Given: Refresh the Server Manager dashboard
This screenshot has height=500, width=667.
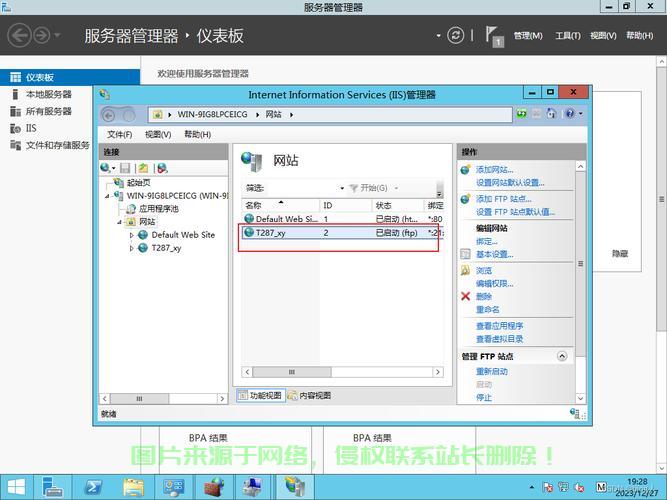Looking at the screenshot, I should click(456, 35).
